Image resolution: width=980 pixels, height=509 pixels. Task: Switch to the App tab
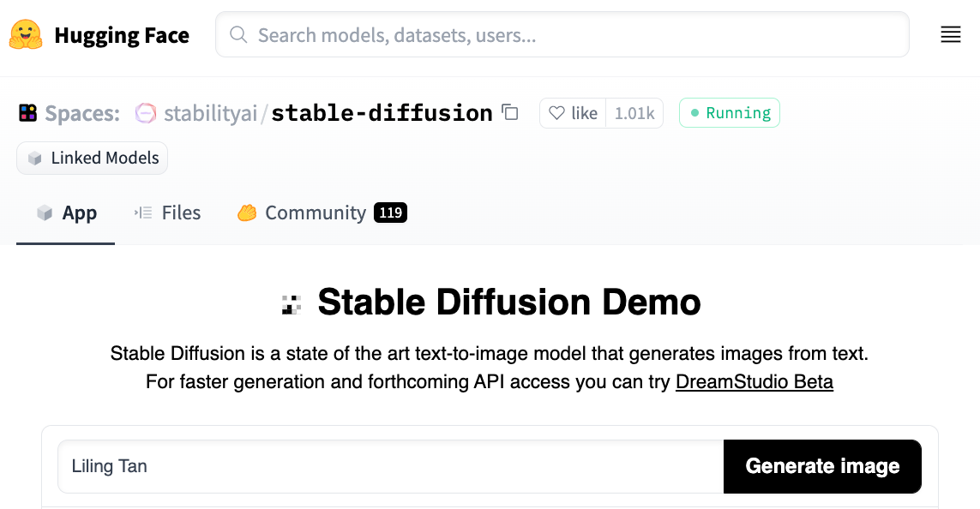[x=66, y=213]
